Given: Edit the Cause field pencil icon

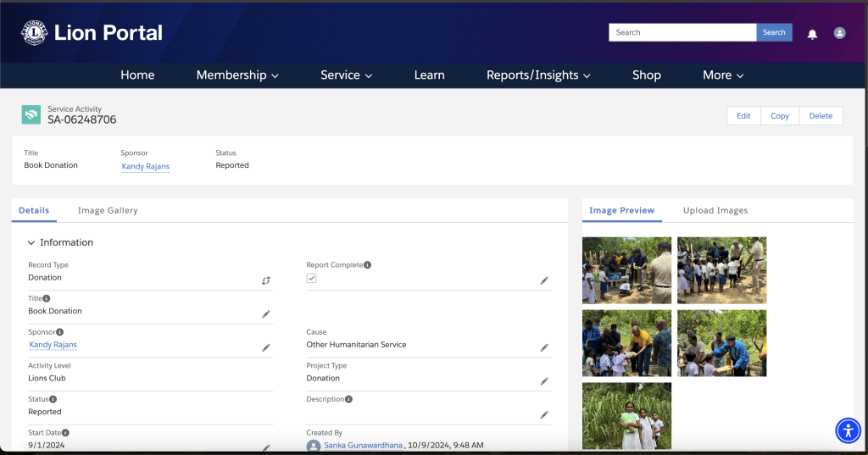Looking at the screenshot, I should pos(544,347).
